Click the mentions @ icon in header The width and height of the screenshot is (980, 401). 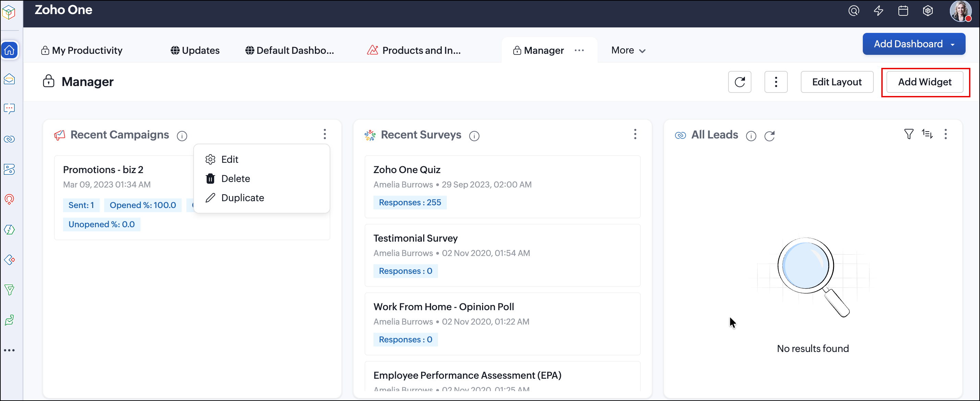point(854,11)
